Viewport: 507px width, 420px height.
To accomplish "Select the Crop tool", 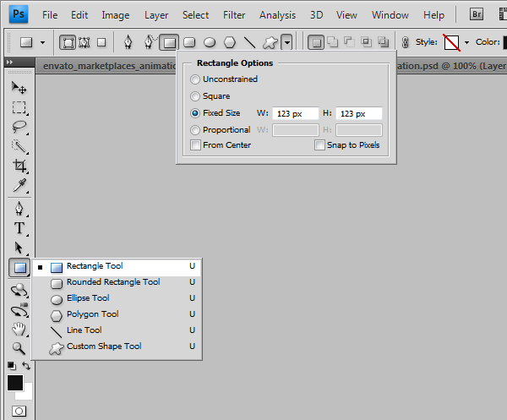I will point(19,166).
